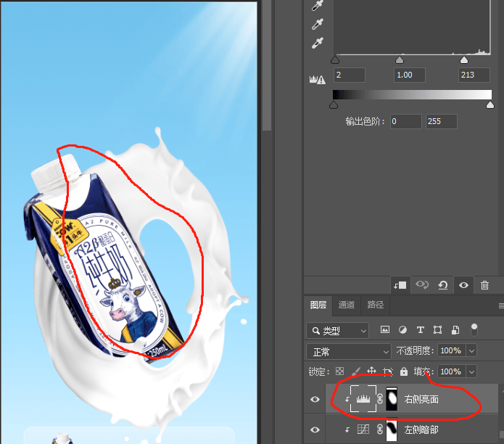Click the output levels field showing 255

(442, 121)
